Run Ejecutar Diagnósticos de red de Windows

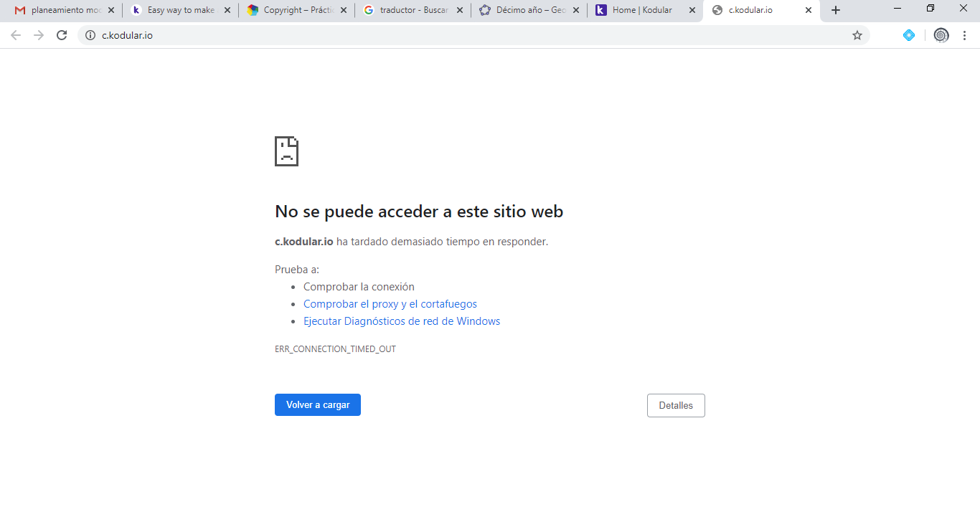[401, 321]
